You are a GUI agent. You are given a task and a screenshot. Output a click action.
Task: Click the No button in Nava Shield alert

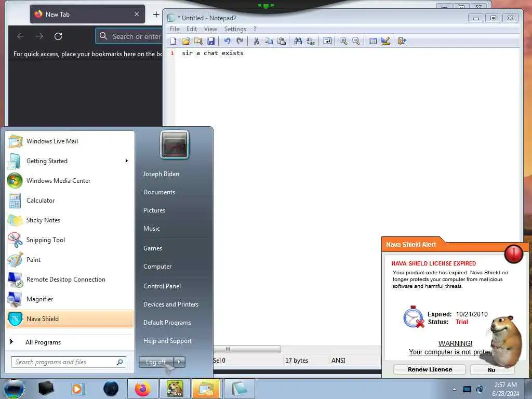point(491,370)
